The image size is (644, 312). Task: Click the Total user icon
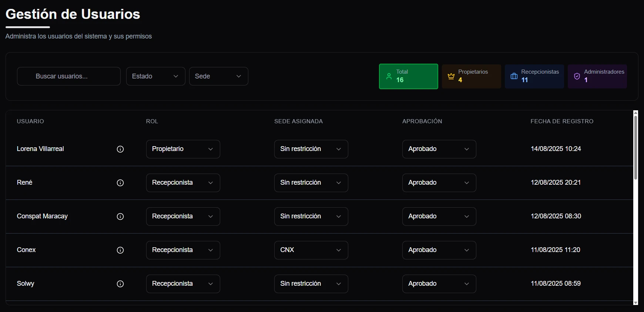click(x=389, y=76)
